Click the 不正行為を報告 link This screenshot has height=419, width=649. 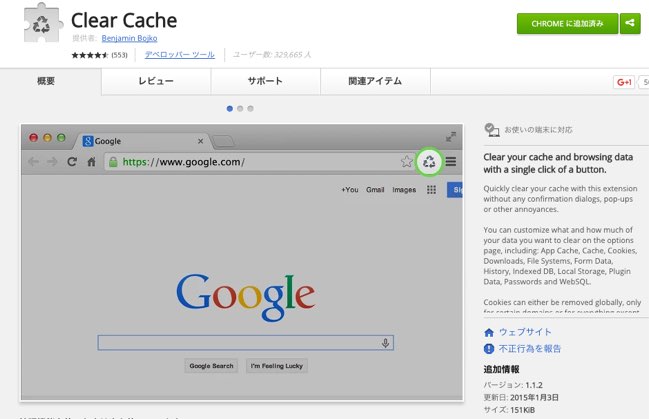pos(530,349)
